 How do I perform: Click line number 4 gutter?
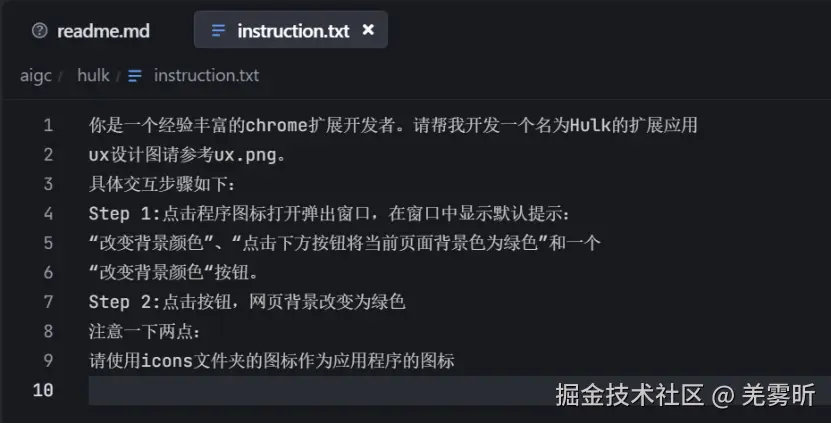click(47, 214)
